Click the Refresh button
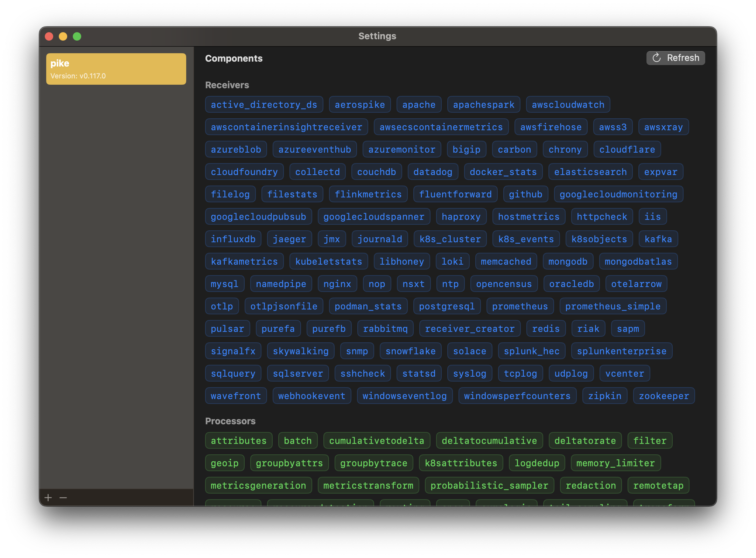This screenshot has height=558, width=756. (675, 58)
